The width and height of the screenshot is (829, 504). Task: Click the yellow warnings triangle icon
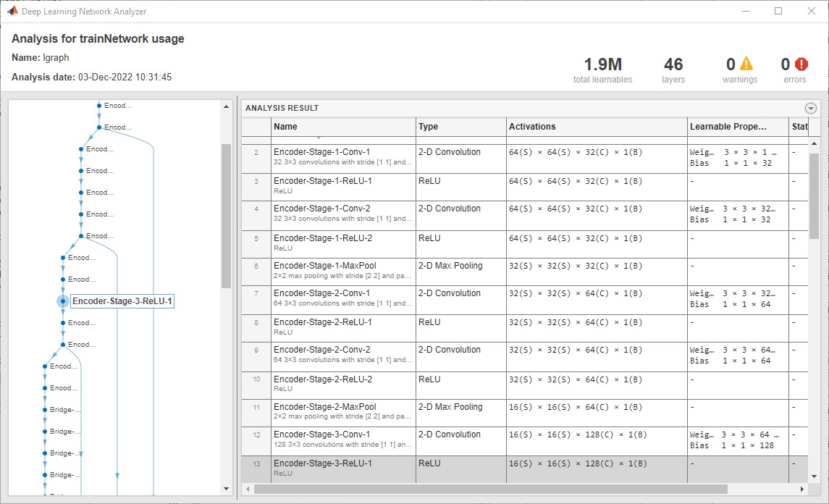pyautogui.click(x=746, y=64)
